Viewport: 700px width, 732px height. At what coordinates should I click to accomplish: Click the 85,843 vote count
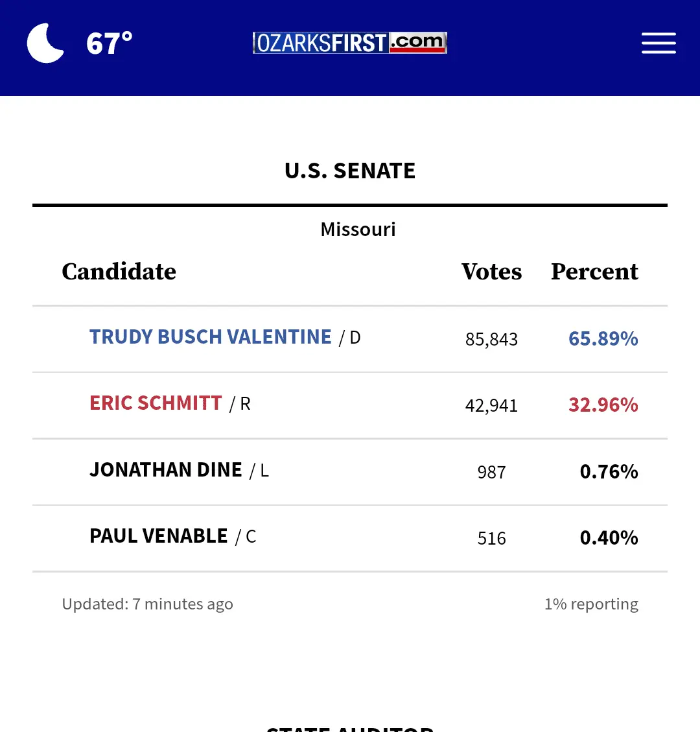click(x=491, y=339)
